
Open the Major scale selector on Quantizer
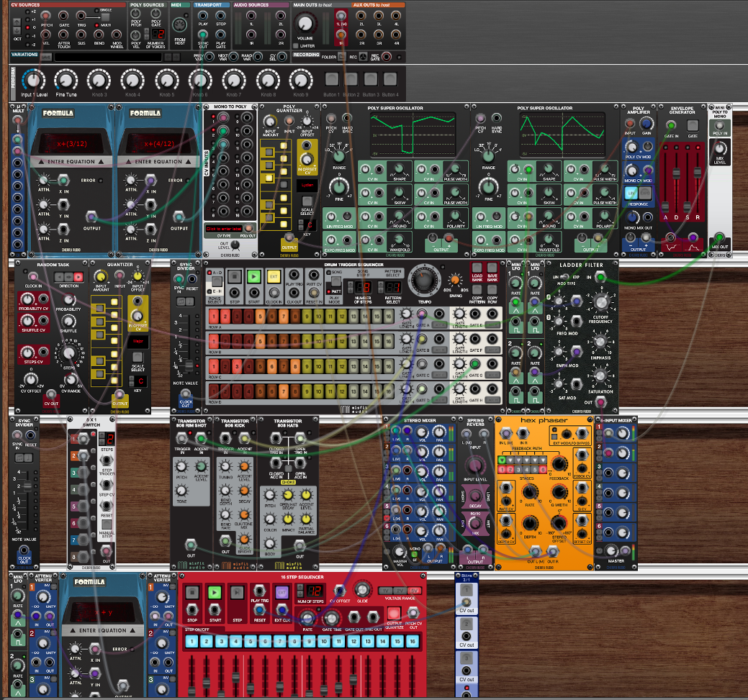pos(138,342)
